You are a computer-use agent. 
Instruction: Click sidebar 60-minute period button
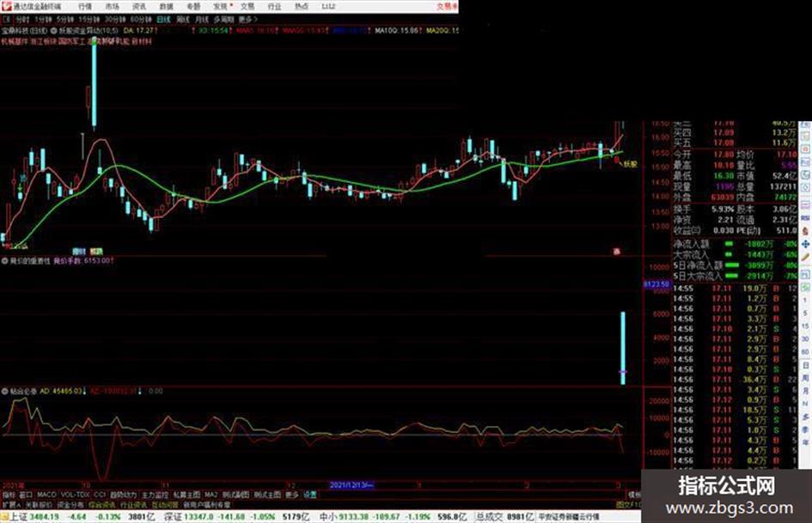(805, 352)
